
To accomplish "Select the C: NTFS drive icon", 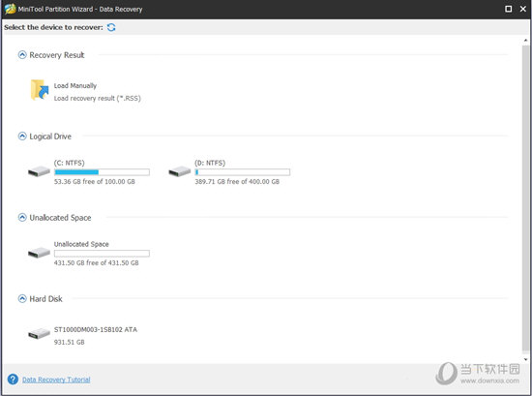I will 39,171.
